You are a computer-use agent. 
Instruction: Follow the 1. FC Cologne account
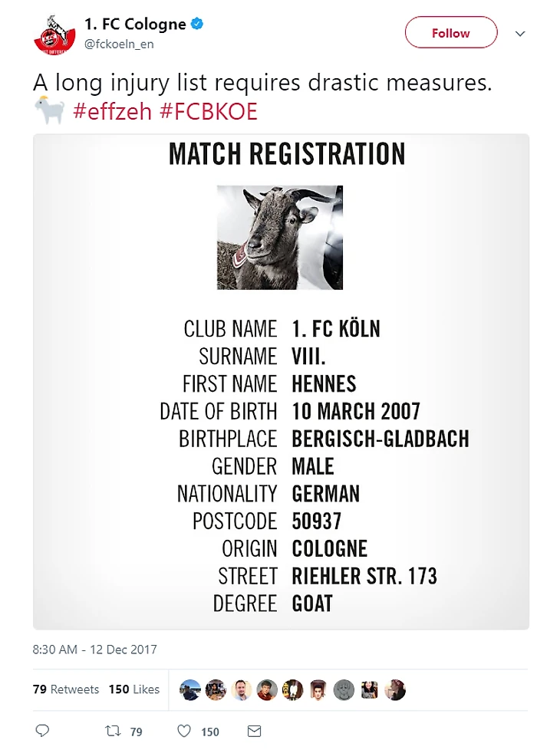click(x=450, y=33)
